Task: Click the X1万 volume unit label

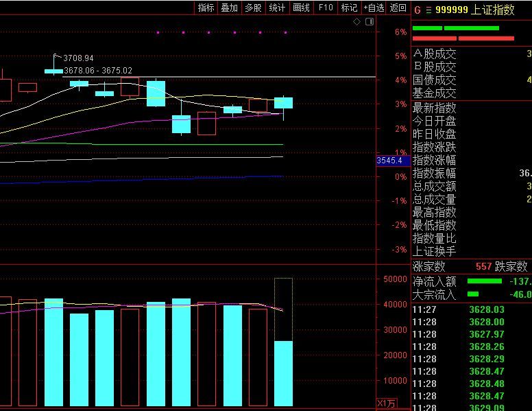Action: point(387,403)
